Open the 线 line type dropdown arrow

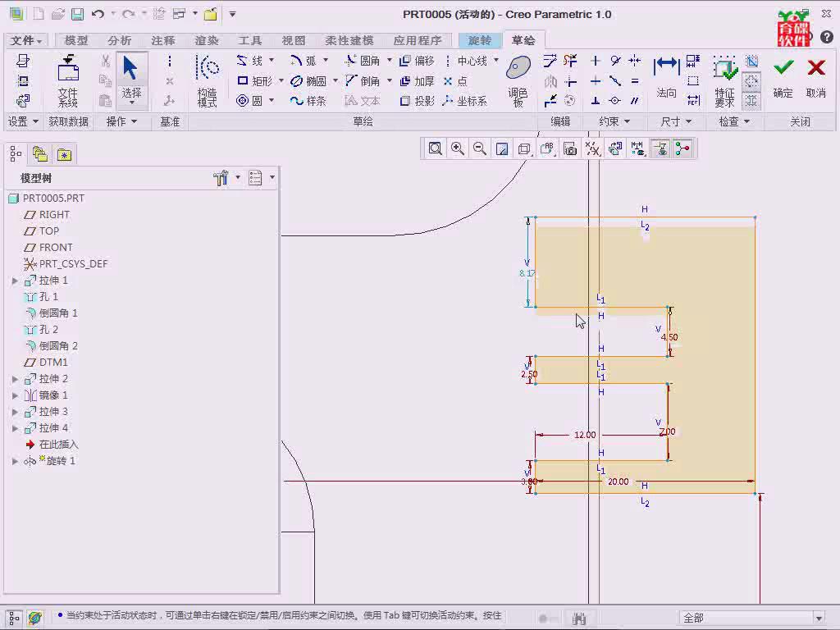(272, 61)
